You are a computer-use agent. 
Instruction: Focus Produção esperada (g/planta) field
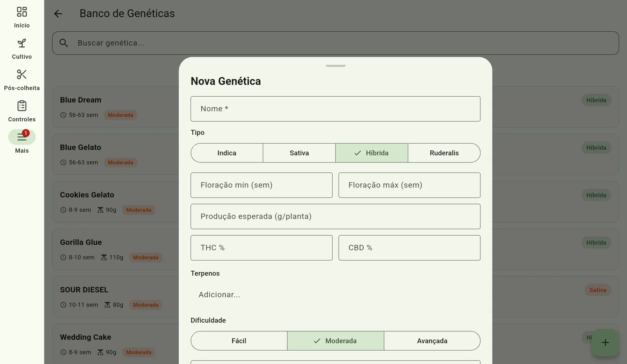pos(335,216)
